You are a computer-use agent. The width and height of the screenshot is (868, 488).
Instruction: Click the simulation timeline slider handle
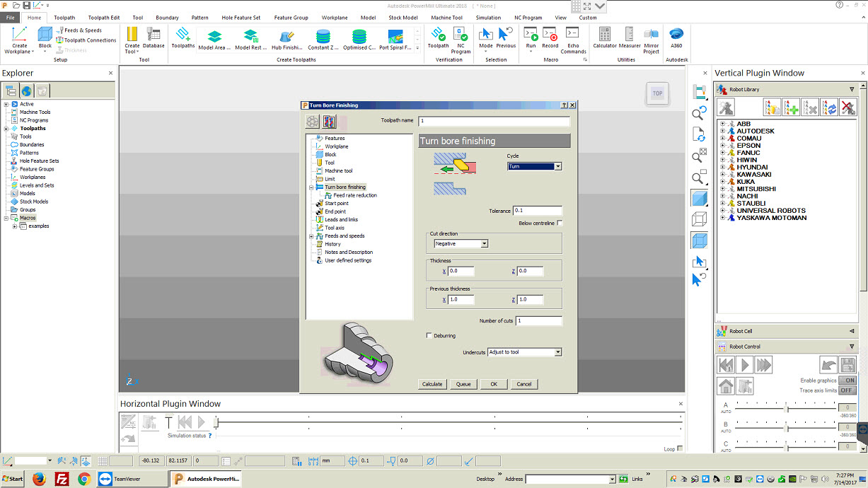click(216, 422)
